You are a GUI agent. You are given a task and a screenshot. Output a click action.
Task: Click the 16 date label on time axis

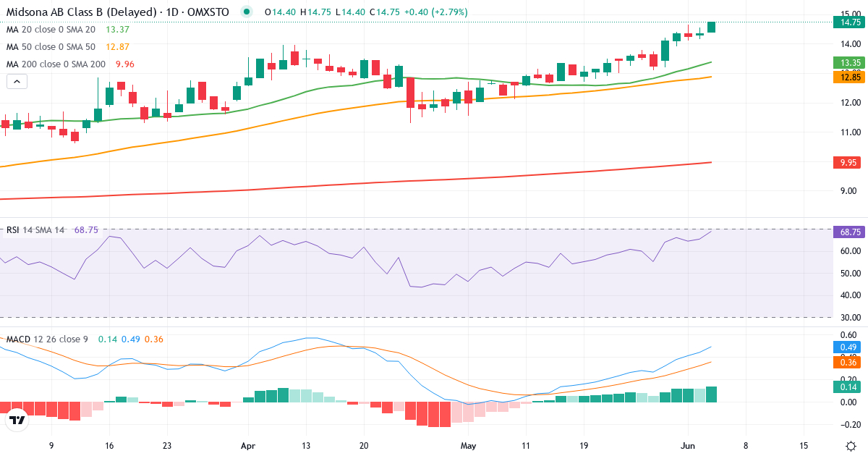tap(109, 446)
